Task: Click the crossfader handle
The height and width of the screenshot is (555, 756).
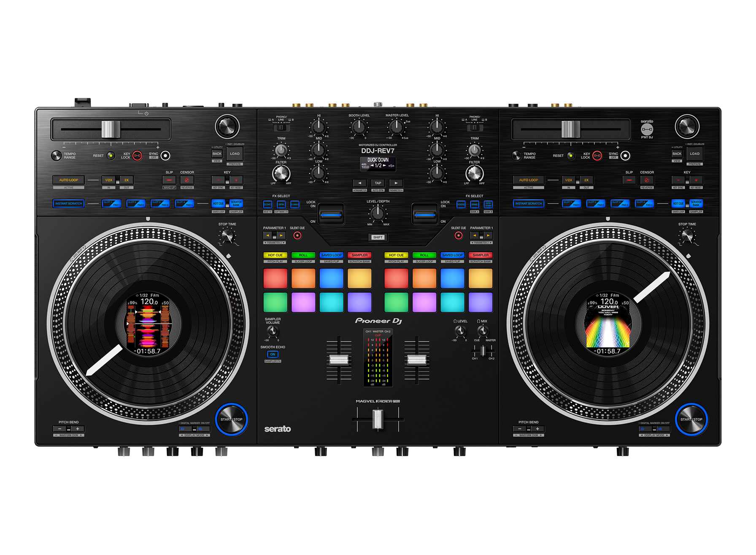Action: [378, 419]
